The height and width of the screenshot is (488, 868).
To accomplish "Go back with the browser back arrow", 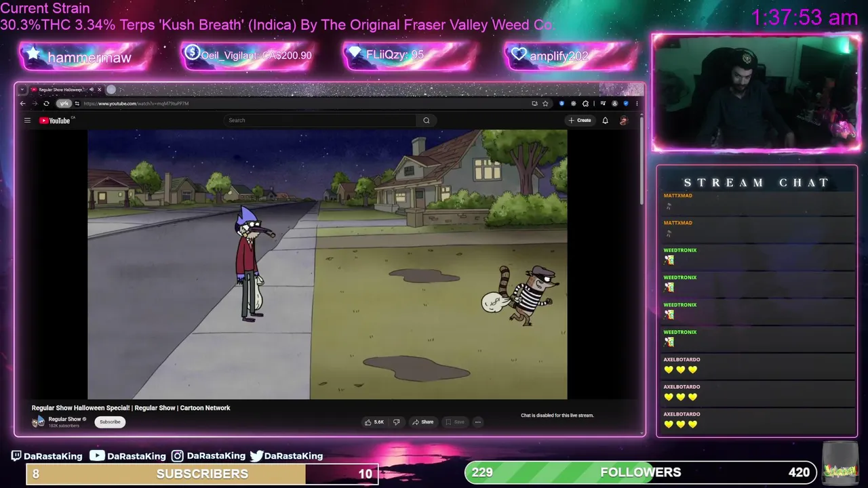I will [x=22, y=104].
